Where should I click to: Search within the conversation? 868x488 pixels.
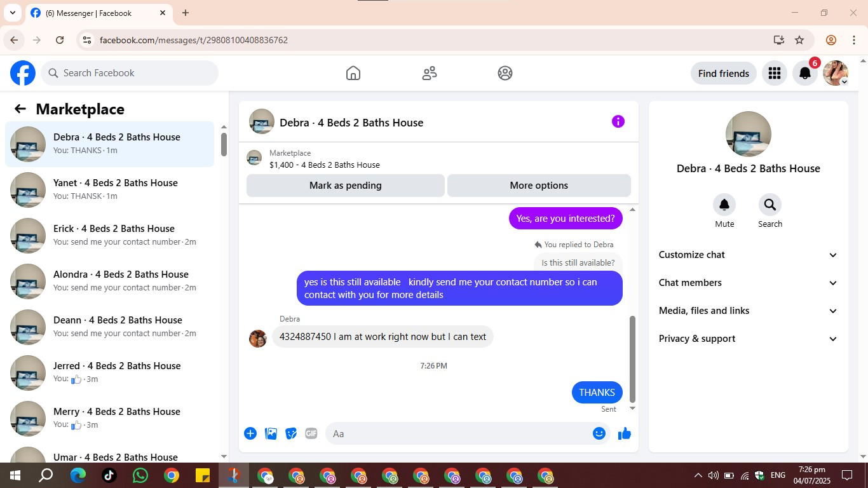tap(770, 205)
